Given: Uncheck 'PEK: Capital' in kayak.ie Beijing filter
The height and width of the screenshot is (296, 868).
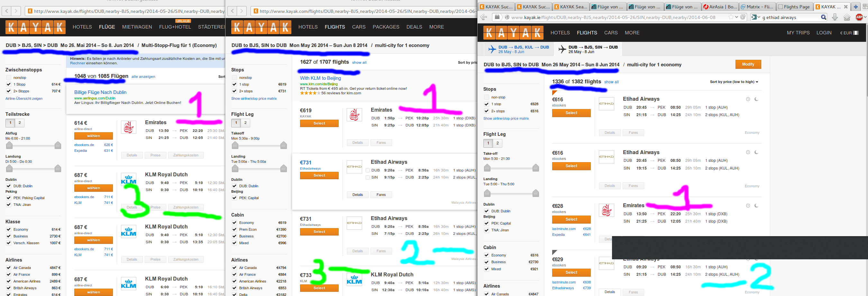Looking at the screenshot, I should tap(486, 223).
